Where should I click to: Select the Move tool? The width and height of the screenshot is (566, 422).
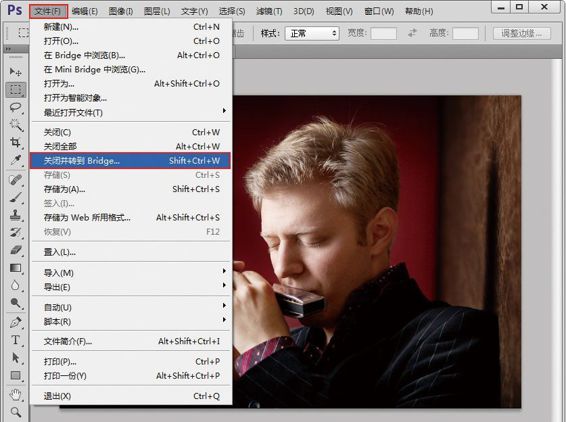pos(15,71)
